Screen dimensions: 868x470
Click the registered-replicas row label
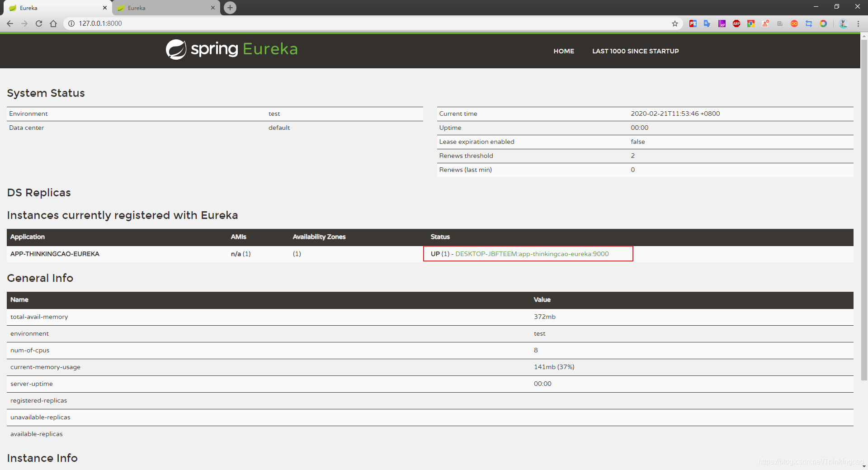pos(38,400)
